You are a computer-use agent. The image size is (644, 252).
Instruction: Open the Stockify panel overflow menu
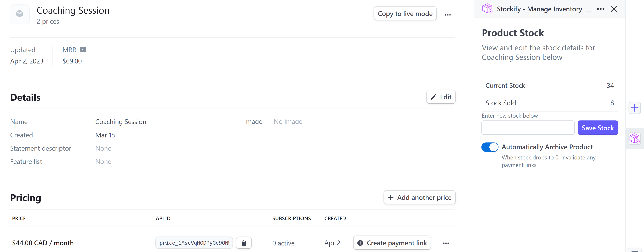pos(601,9)
